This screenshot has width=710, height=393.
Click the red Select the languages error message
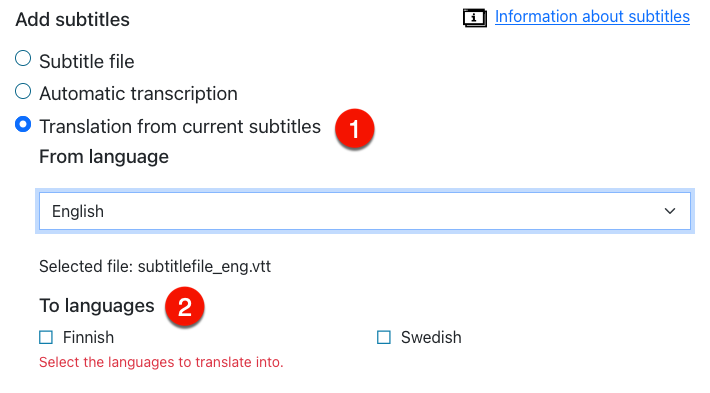pos(161,362)
